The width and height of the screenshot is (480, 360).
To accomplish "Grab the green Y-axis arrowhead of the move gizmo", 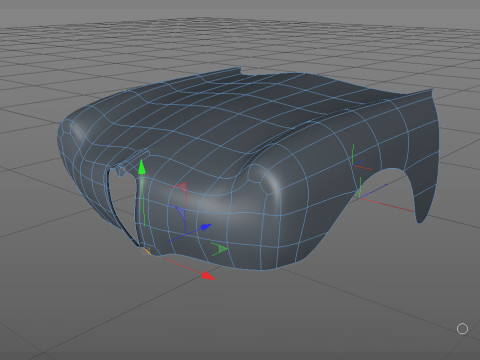I will click(142, 167).
